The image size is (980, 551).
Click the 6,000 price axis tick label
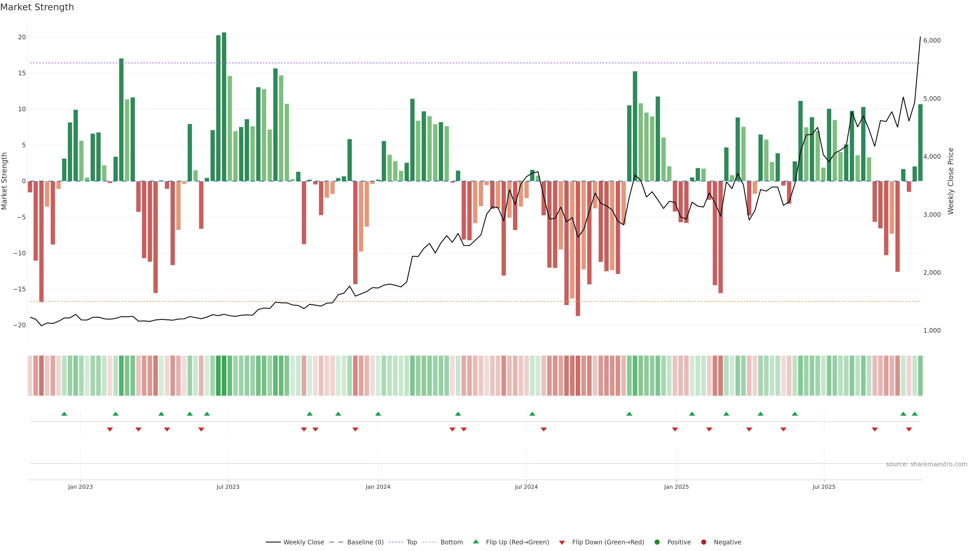pos(932,40)
